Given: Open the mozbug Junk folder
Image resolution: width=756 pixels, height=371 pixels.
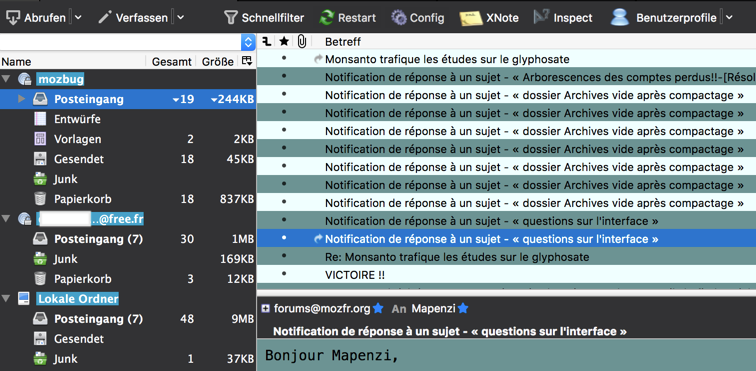Looking at the screenshot, I should 128,179.
